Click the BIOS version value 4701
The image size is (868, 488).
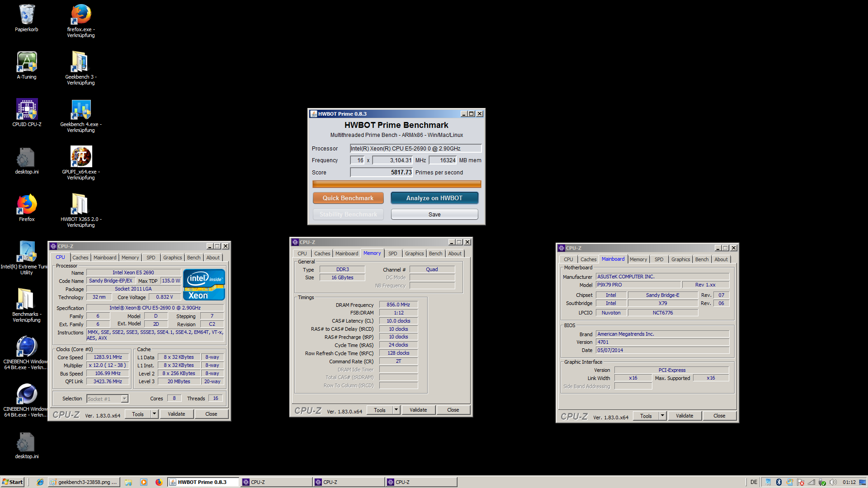pyautogui.click(x=662, y=342)
